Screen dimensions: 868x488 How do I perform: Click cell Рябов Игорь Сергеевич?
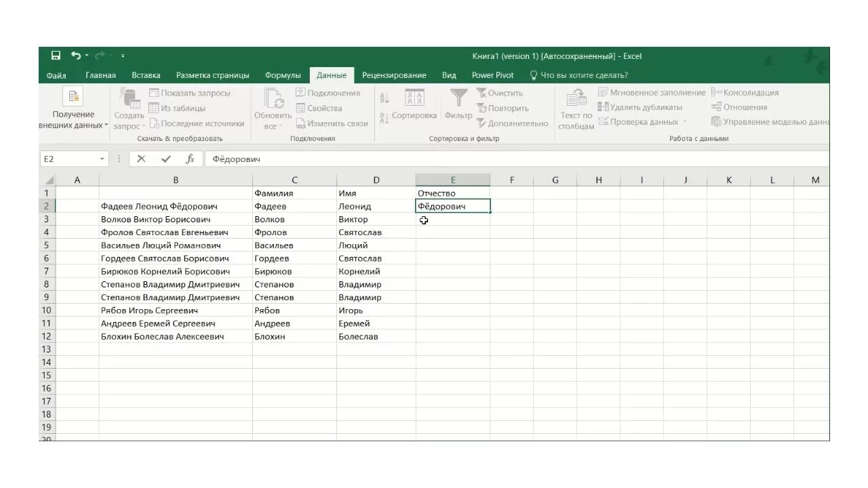point(176,310)
